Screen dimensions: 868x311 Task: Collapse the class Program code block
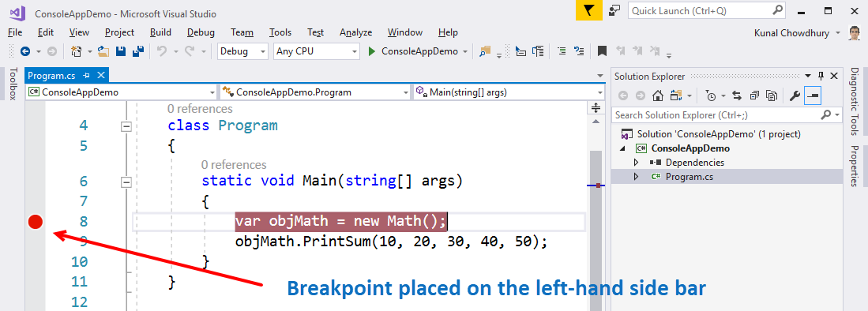127,126
